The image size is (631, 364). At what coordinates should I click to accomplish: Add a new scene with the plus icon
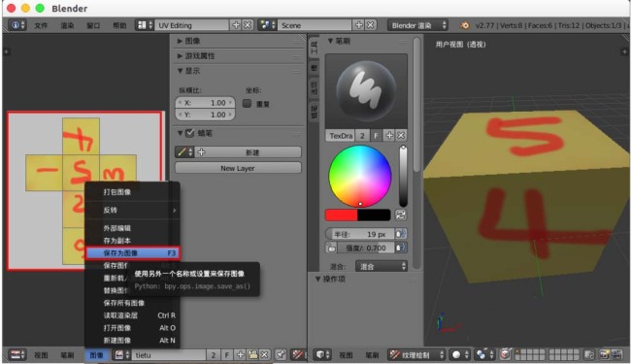359,25
